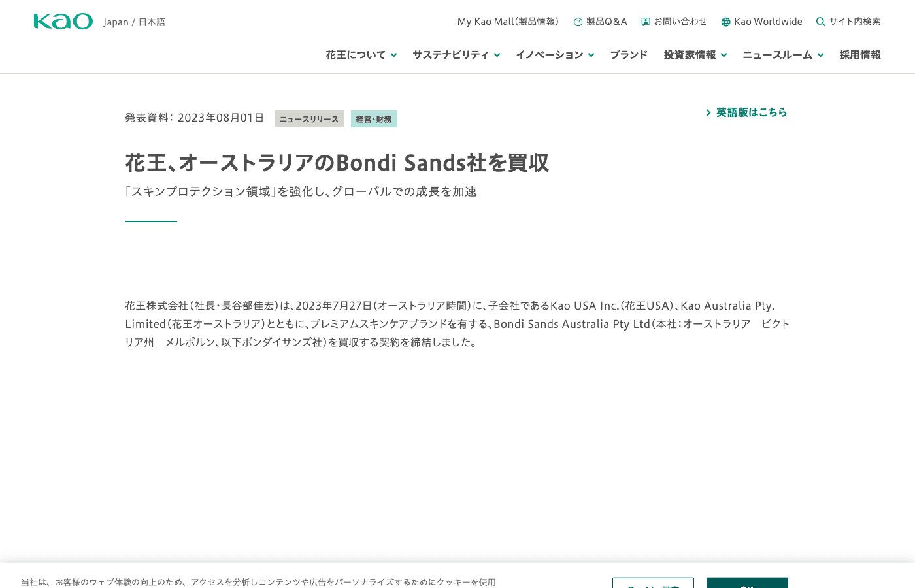Open the Kao Worldwide link text
This screenshot has height=588, width=915.
pyautogui.click(x=768, y=22)
